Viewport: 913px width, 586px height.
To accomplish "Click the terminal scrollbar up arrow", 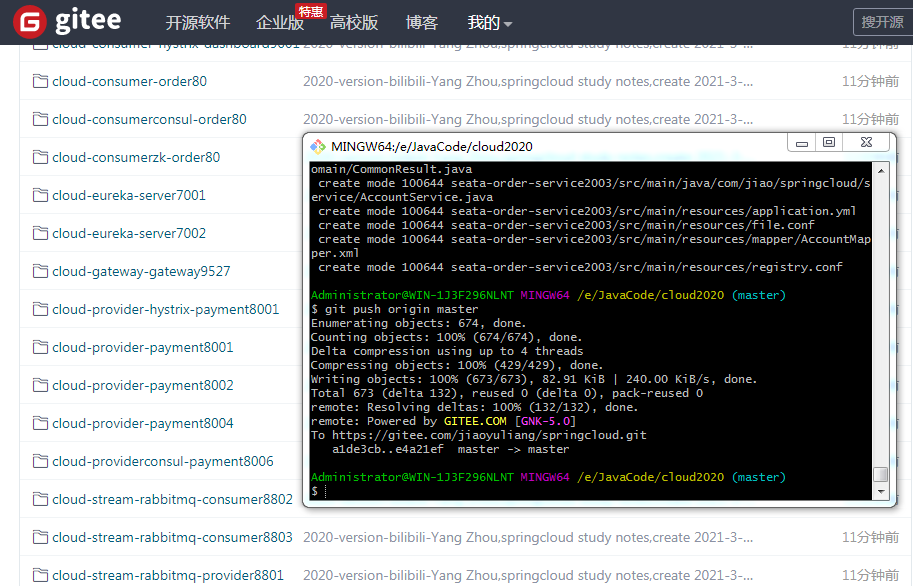I will 881,171.
